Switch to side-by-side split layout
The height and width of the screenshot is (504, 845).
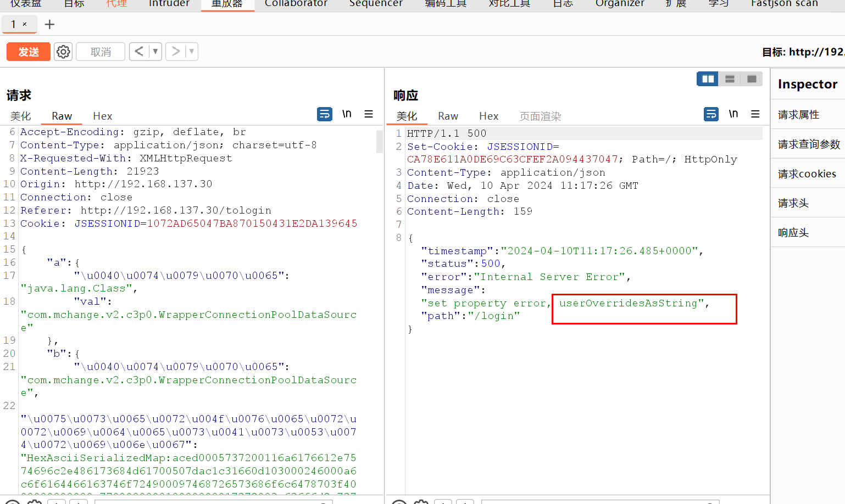point(708,79)
